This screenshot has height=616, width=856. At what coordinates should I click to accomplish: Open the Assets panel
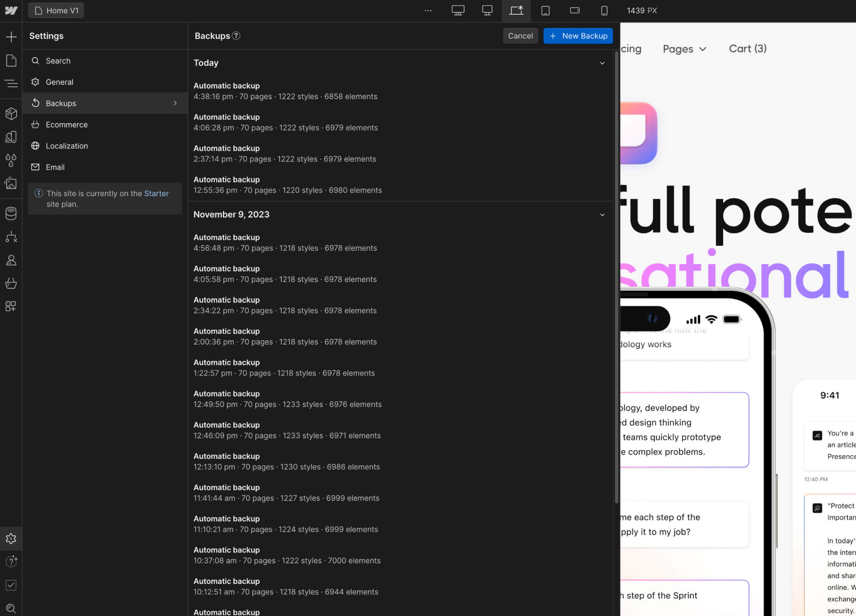click(x=11, y=183)
